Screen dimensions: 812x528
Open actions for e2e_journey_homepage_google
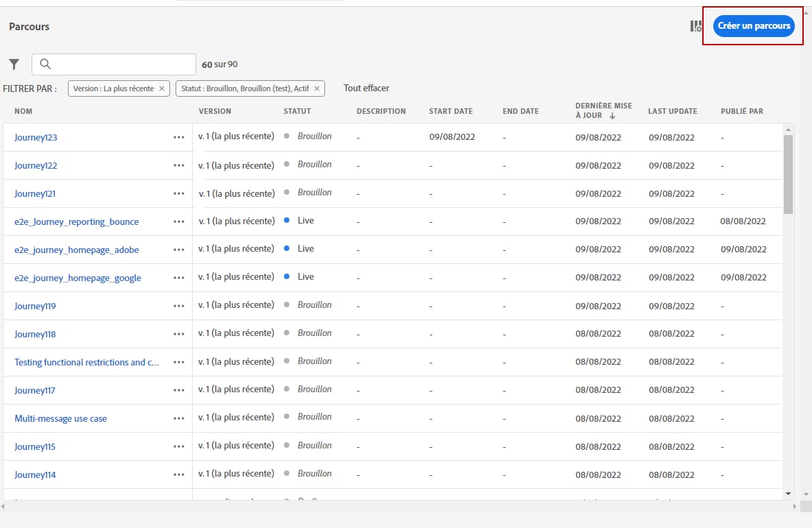(179, 277)
